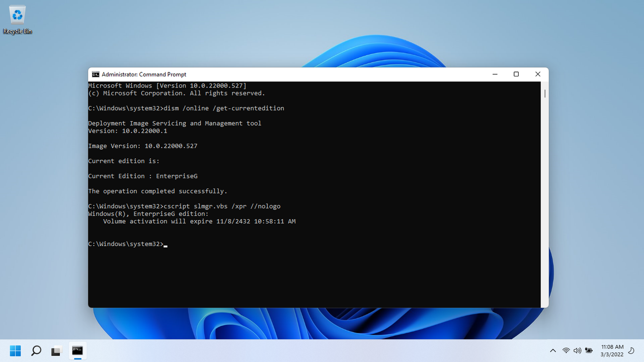Click the 'Current edition is:' line
Image resolution: width=644 pixels, height=362 pixels.
coord(124,161)
